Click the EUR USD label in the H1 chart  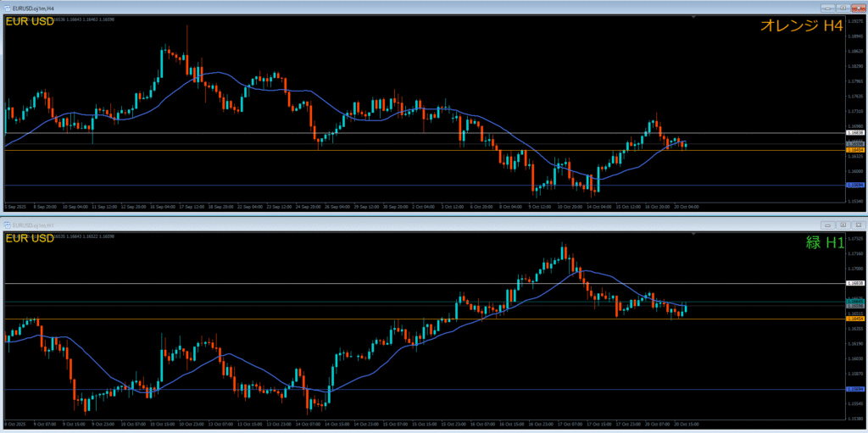pos(30,240)
